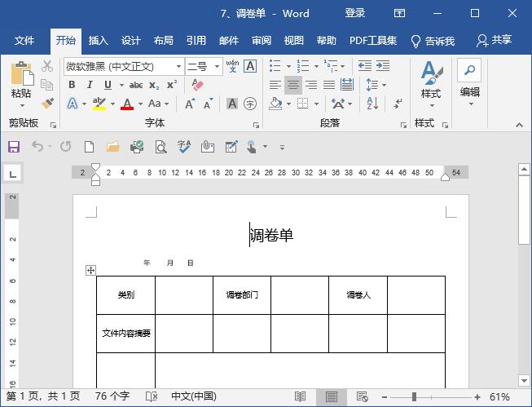Click the Justify alignment icon
532x407 pixels.
click(329, 85)
